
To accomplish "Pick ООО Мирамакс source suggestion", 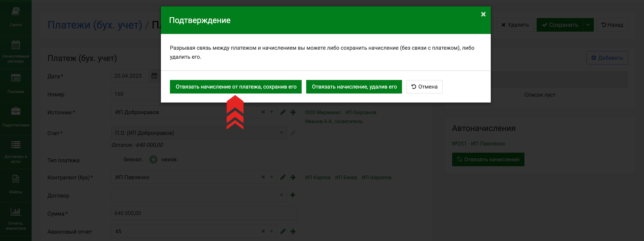I will tap(323, 112).
